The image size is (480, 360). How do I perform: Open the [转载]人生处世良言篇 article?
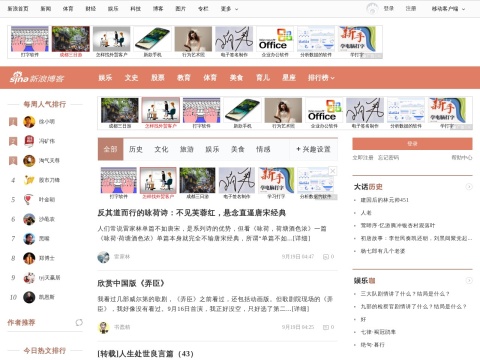point(145,354)
